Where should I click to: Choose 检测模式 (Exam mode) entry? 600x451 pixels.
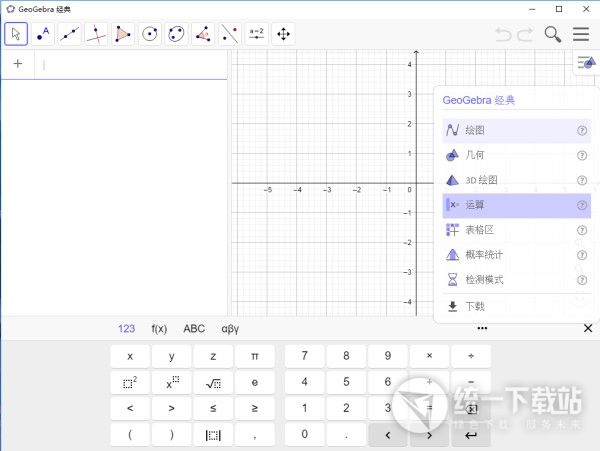pos(517,280)
